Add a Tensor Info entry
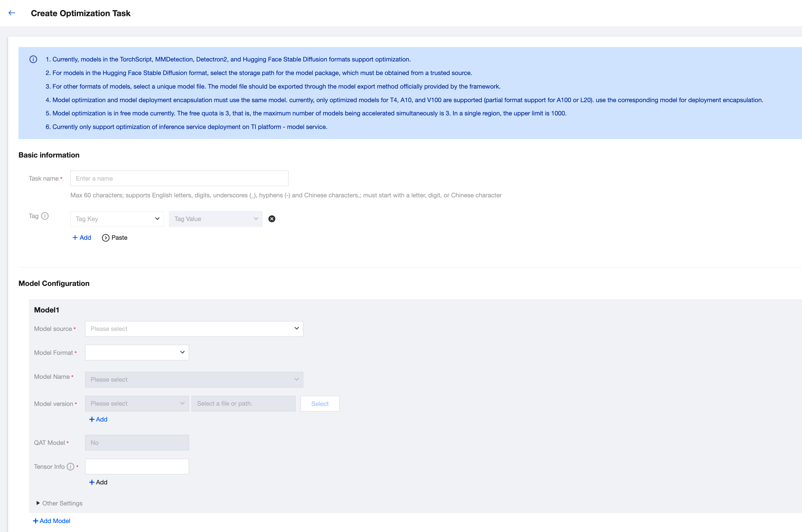The height and width of the screenshot is (532, 802). [98, 482]
